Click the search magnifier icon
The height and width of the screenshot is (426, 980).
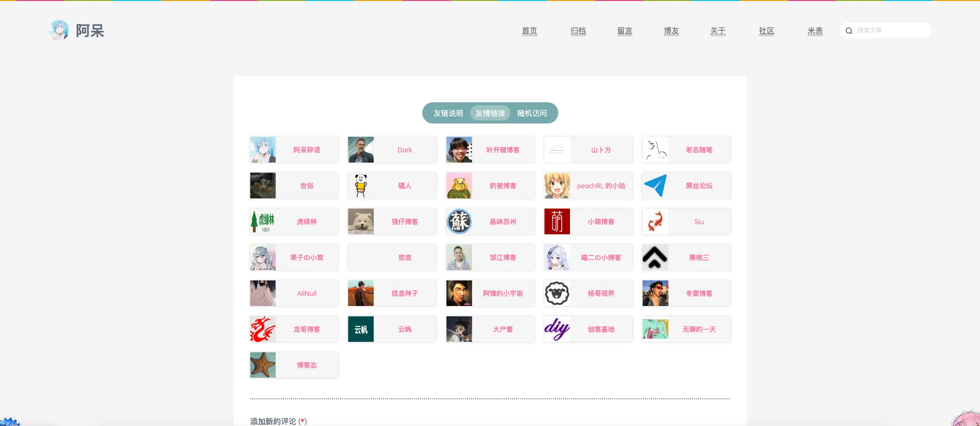[x=849, y=31]
